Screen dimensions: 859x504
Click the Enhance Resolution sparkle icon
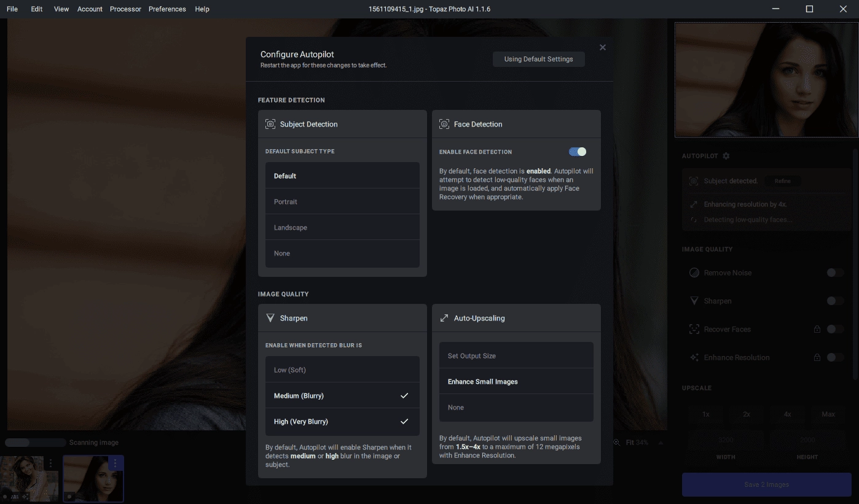click(694, 357)
